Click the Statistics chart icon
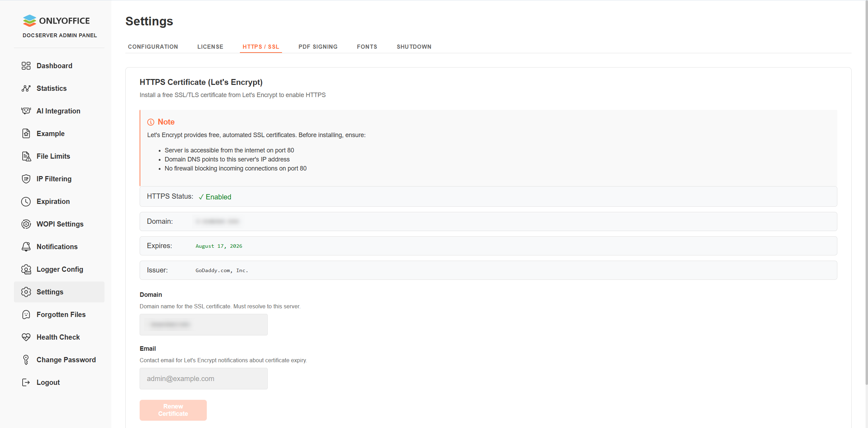 click(26, 88)
